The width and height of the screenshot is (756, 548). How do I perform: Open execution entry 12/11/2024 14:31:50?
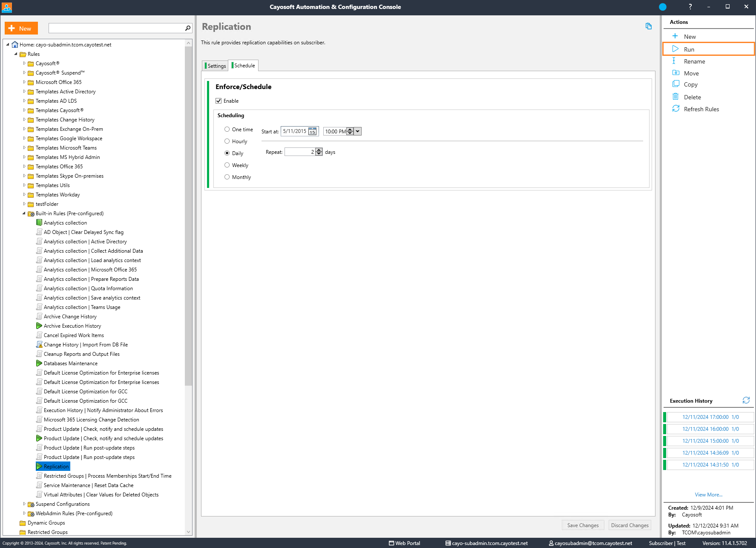[710, 465]
